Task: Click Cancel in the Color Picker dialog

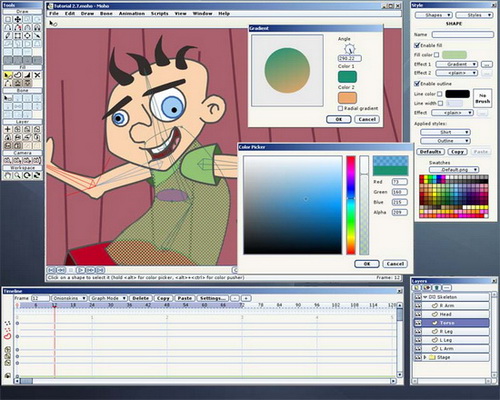Action: 395,264
